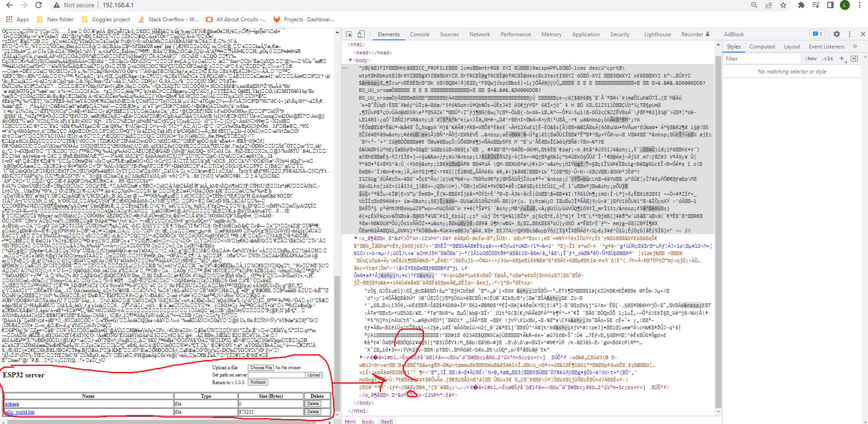Screen dimensions: 868x424
Task: Bookmark this page with the star icon
Action: [783, 5]
